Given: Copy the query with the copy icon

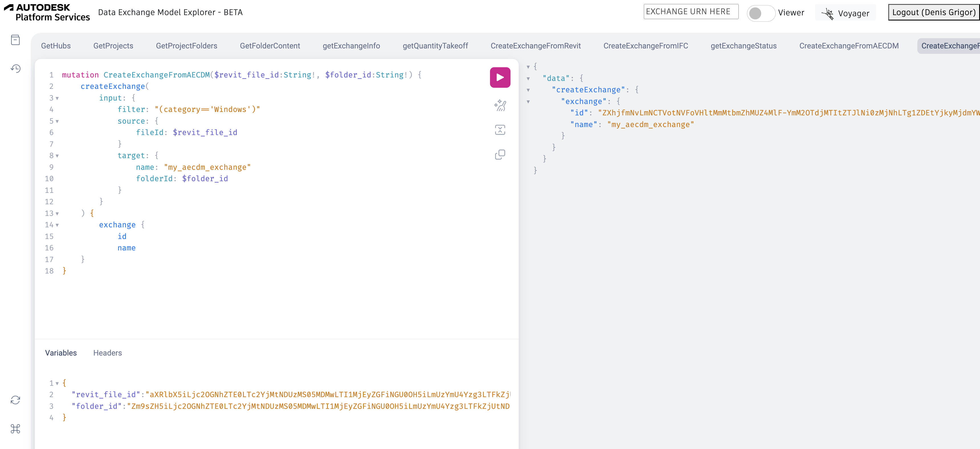Looking at the screenshot, I should [x=500, y=154].
